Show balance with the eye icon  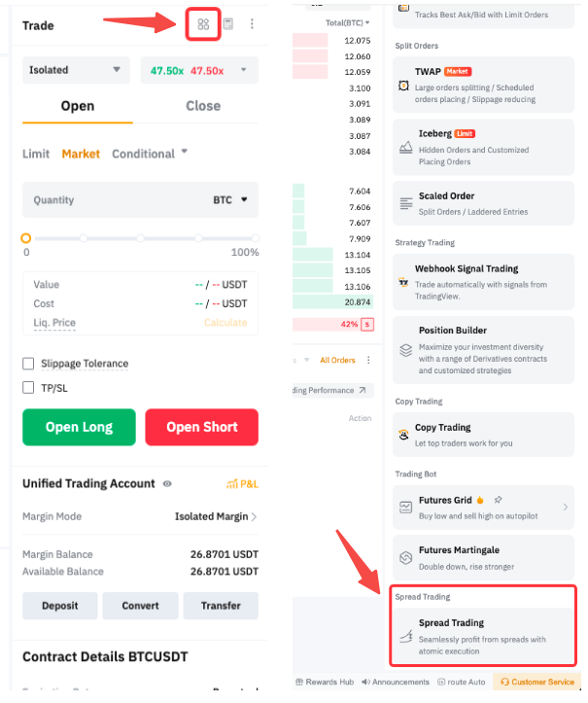coord(168,483)
